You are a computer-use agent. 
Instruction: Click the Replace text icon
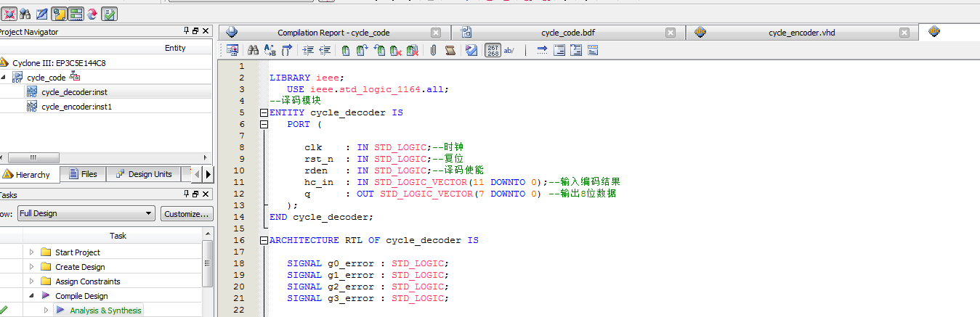coord(270,50)
